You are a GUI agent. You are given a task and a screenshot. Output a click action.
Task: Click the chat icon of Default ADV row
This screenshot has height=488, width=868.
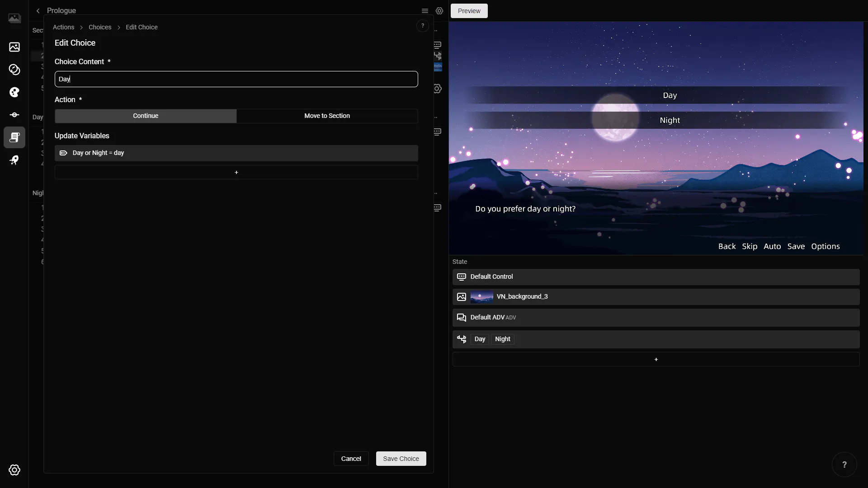coord(462,318)
